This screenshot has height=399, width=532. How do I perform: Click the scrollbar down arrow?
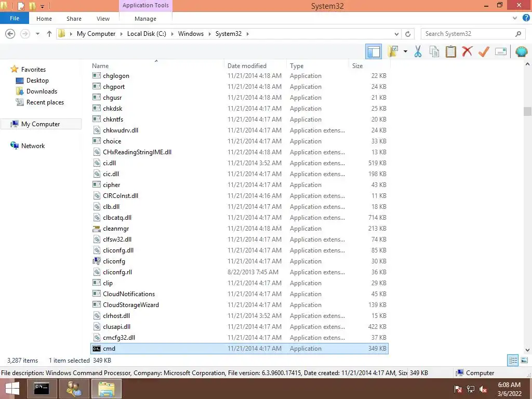[x=527, y=350]
